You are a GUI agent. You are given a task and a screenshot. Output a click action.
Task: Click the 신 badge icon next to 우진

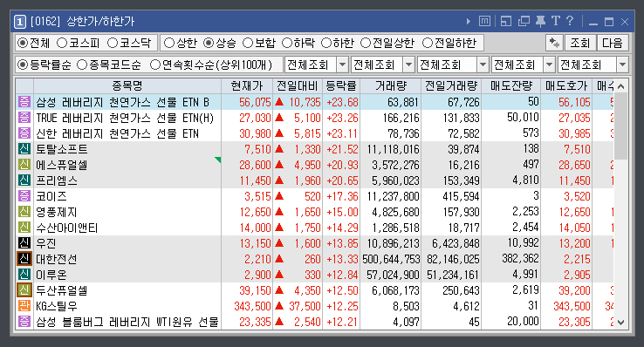[24, 243]
